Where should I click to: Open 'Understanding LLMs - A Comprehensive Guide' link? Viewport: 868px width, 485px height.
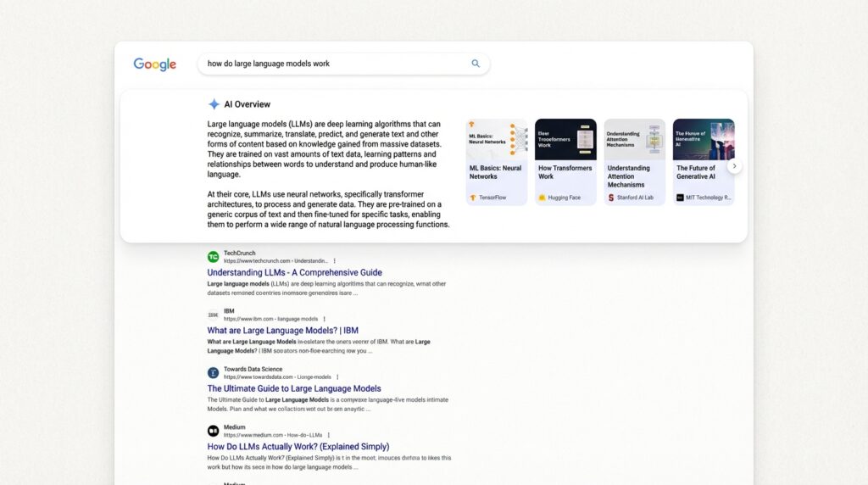click(x=294, y=273)
